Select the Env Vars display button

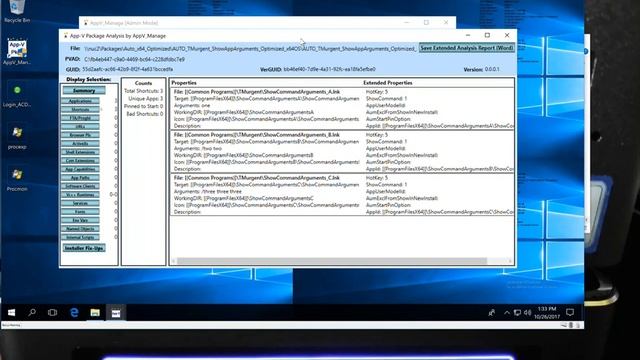coord(80,220)
